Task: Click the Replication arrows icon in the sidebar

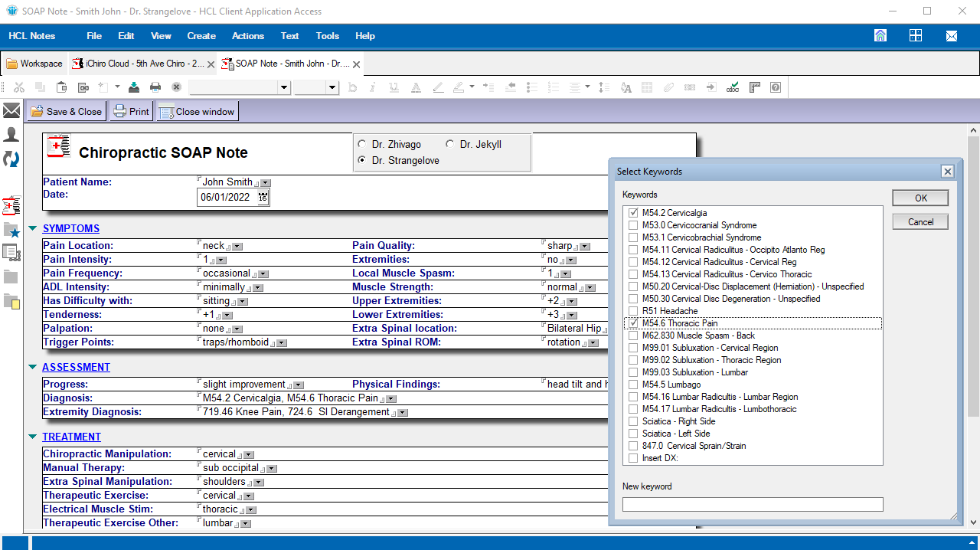Action: tap(11, 159)
